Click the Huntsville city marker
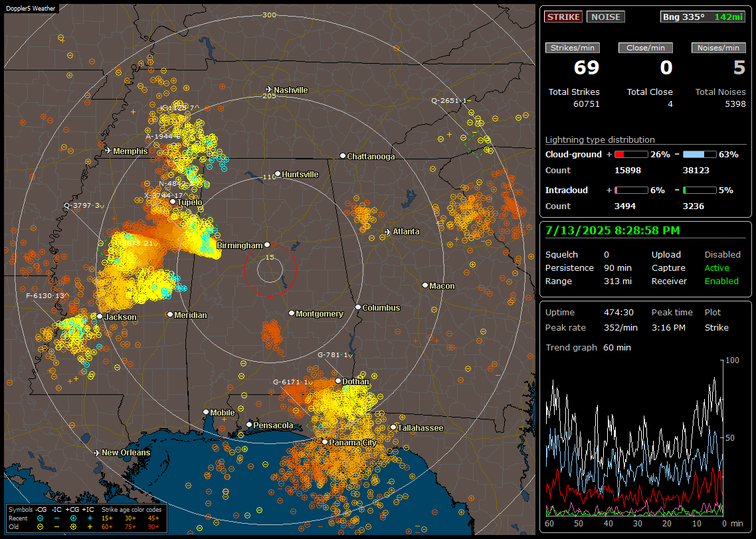The height and width of the screenshot is (539, 756). [278, 174]
